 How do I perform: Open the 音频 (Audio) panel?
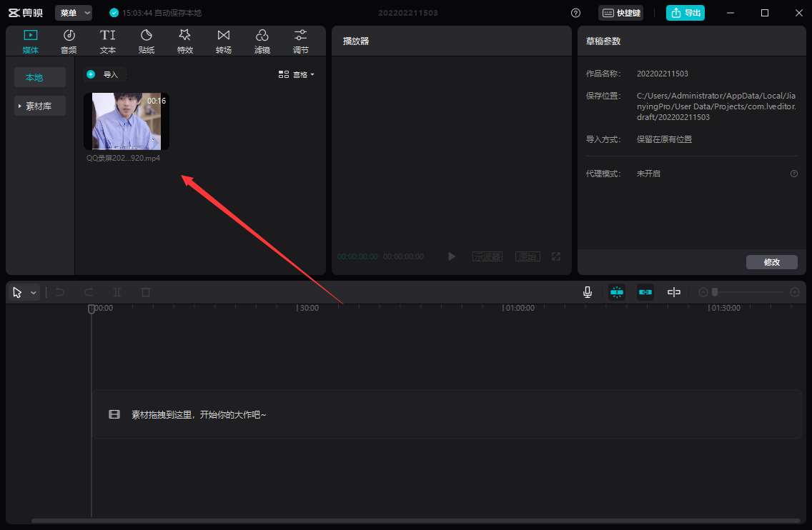click(x=69, y=39)
